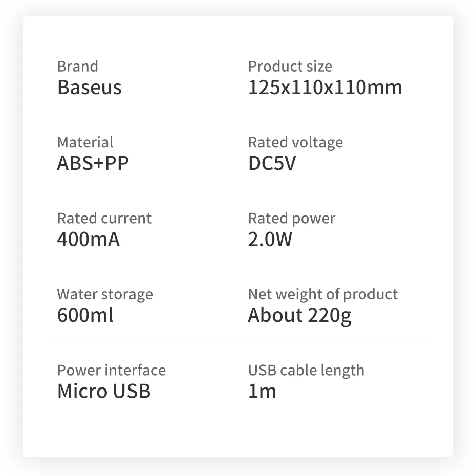476x476 pixels.
Task: Select the 125x110x110mm dimensions text
Action: pos(325,88)
